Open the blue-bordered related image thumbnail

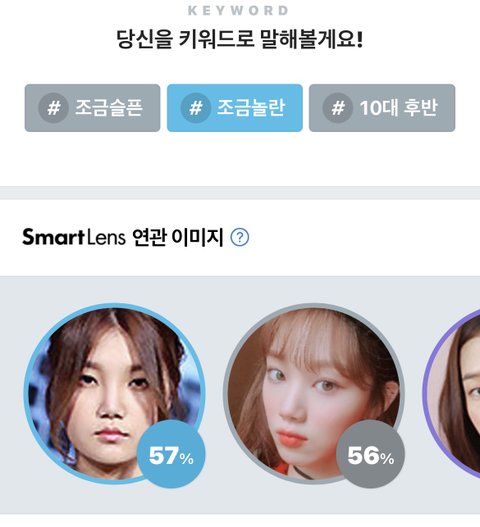(114, 393)
